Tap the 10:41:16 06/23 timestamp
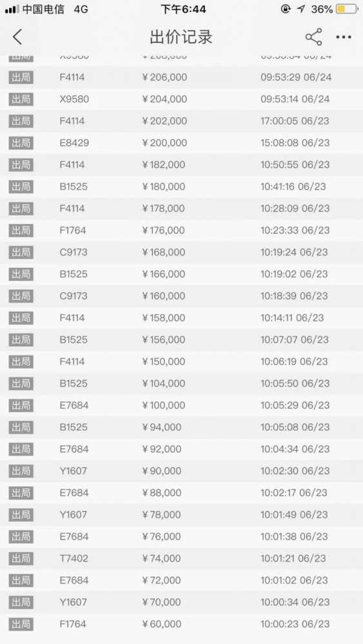Viewport: 363px width, 644px height. [x=293, y=187]
